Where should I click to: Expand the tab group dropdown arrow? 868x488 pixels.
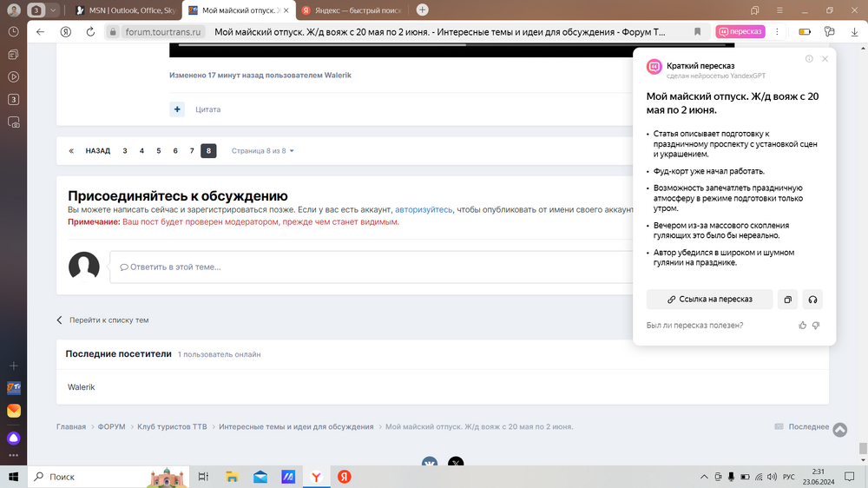coord(55,10)
